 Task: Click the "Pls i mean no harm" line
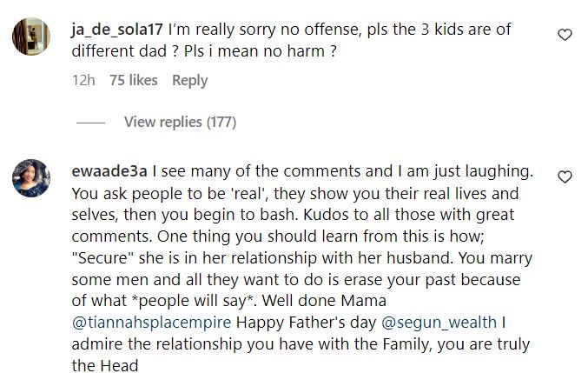point(224,50)
